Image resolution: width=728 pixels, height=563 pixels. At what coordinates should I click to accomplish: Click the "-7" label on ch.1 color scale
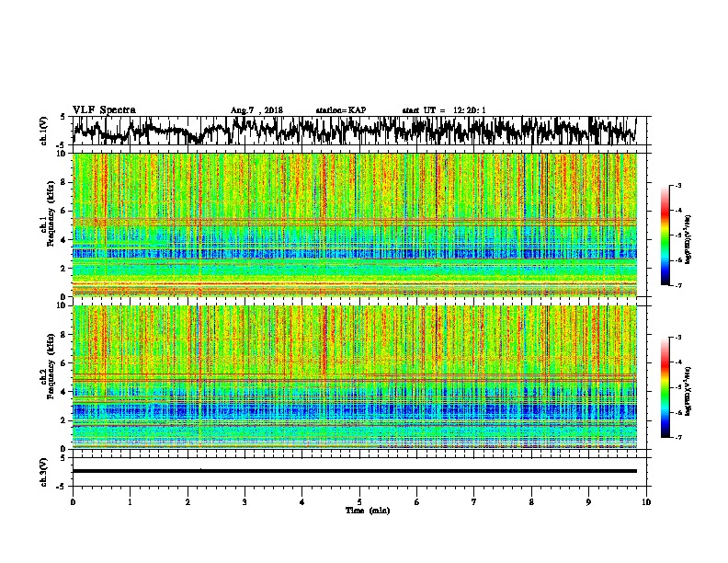[x=677, y=285]
